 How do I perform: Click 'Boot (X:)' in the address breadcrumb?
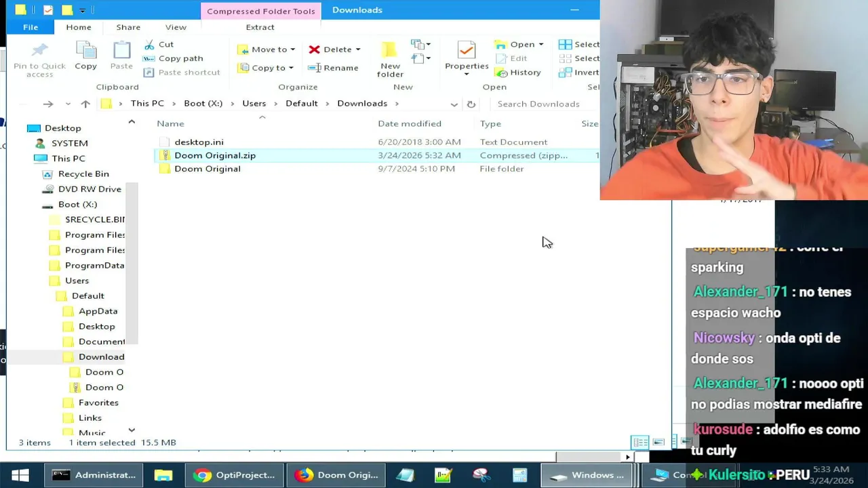(203, 104)
